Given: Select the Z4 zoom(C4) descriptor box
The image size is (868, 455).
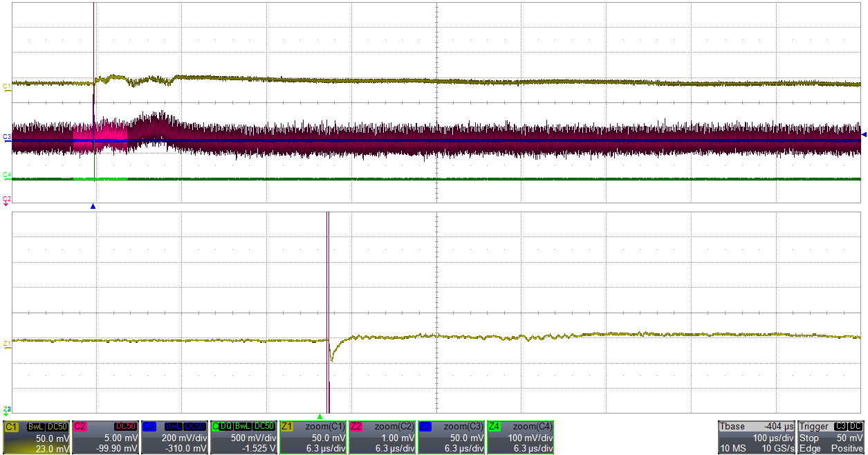Looking at the screenshot, I should click(x=520, y=437).
